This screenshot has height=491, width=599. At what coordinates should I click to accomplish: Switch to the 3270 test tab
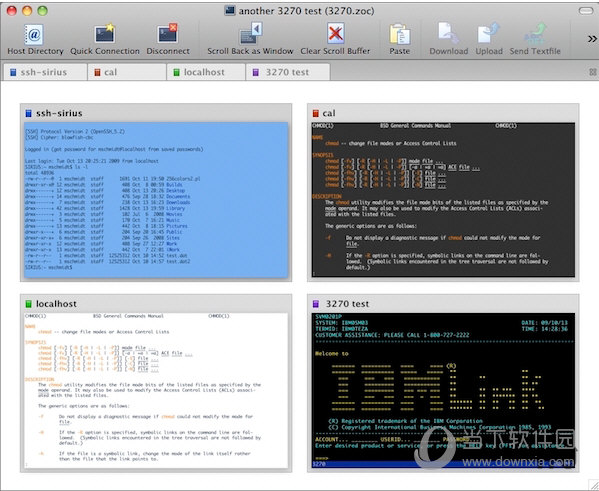click(x=288, y=72)
